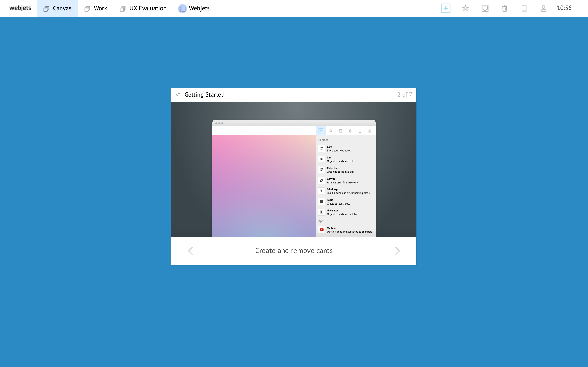The width and height of the screenshot is (588, 367).
Task: Open the trash bin icon
Action: [x=504, y=9]
